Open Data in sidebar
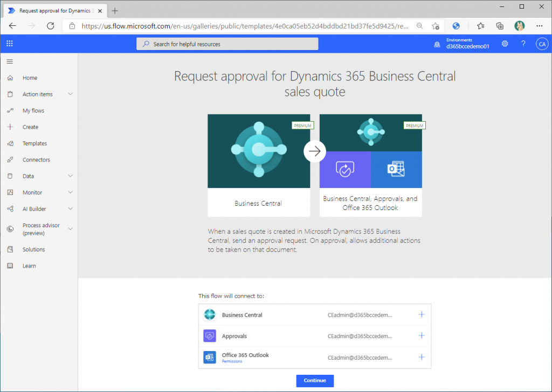 28,176
